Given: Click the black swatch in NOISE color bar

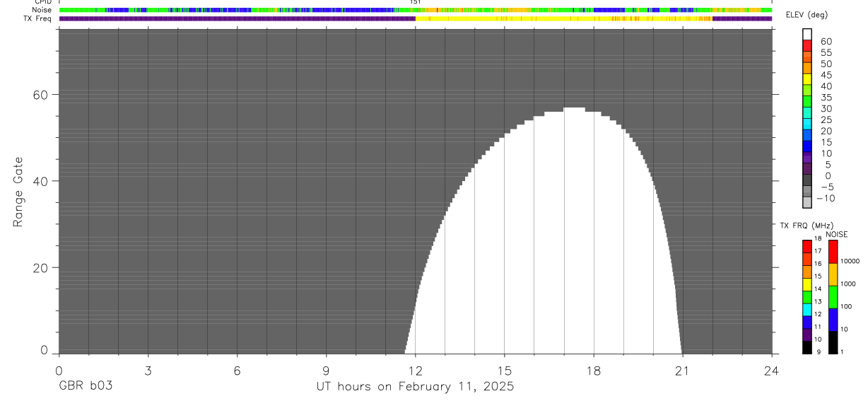Looking at the screenshot, I should pos(833,342).
